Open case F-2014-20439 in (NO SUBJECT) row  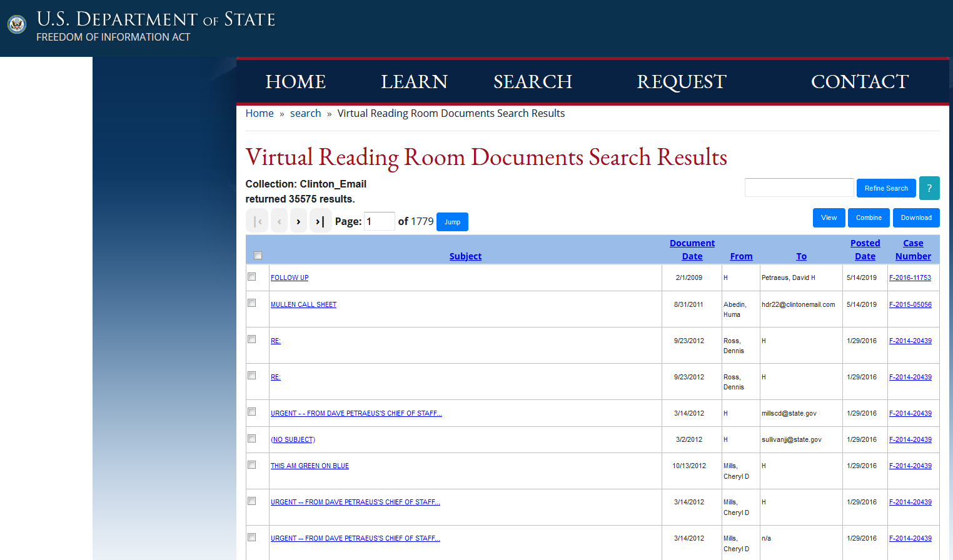click(x=910, y=439)
